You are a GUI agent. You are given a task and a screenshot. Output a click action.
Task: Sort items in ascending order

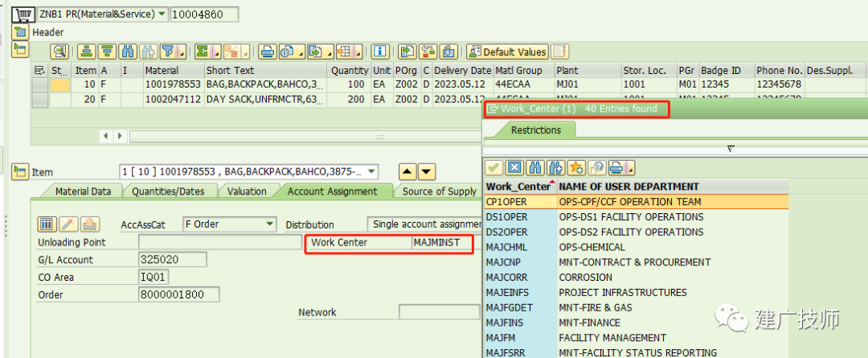(x=86, y=51)
